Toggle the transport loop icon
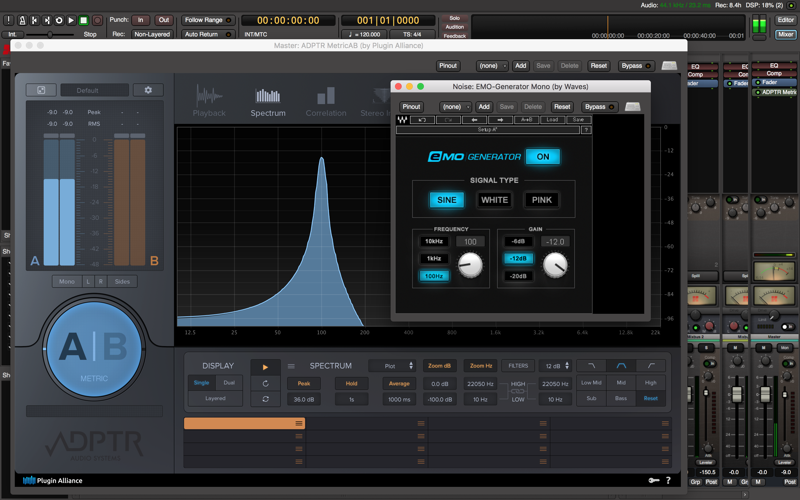Image resolution: width=800 pixels, height=500 pixels. pyautogui.click(x=59, y=20)
